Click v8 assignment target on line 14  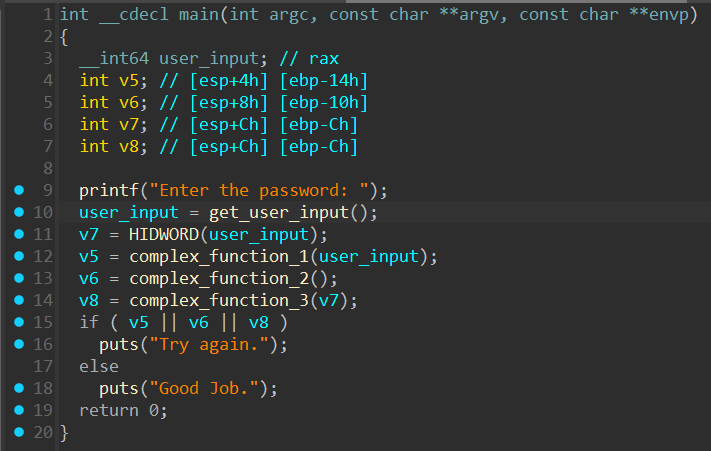pyautogui.click(x=89, y=301)
